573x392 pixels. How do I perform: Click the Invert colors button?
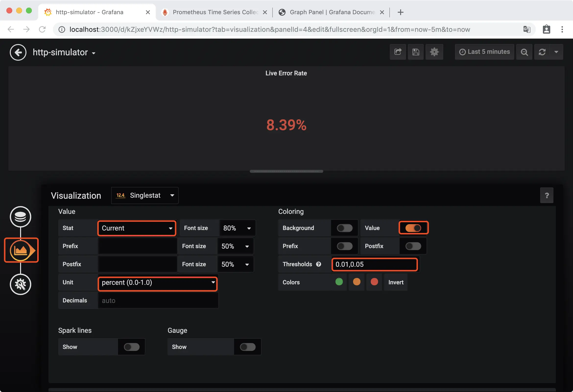coord(396,282)
